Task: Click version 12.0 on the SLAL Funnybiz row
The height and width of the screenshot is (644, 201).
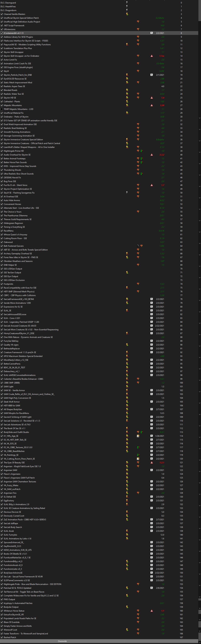Action: (x=162, y=535)
